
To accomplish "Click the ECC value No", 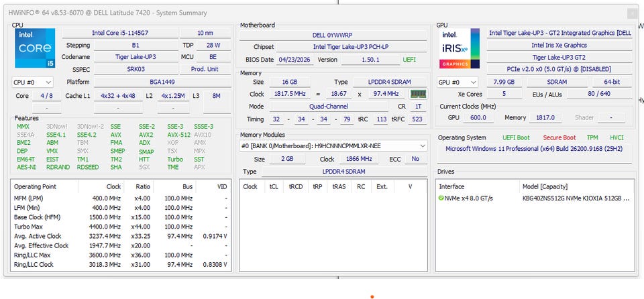I will [415, 159].
